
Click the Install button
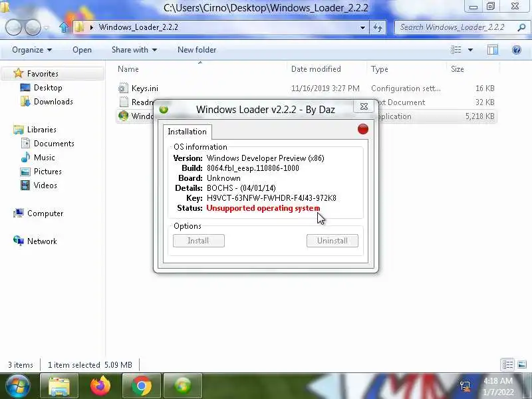[x=198, y=241]
